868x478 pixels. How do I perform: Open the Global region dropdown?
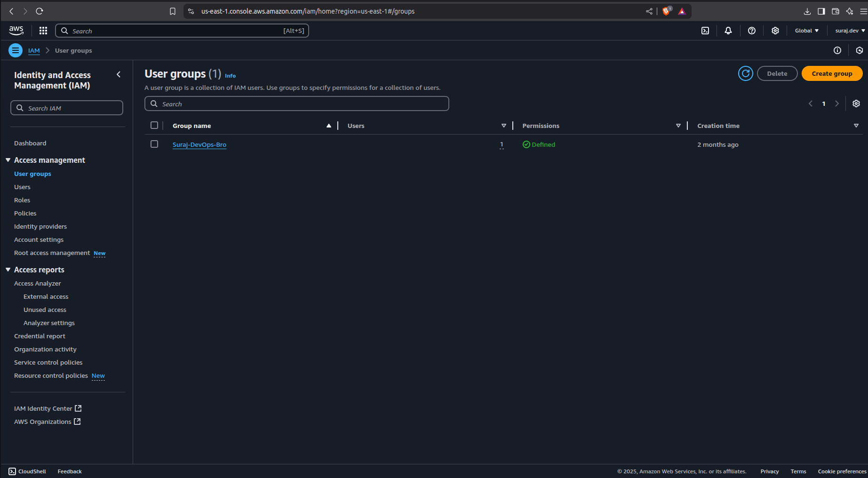coord(807,31)
